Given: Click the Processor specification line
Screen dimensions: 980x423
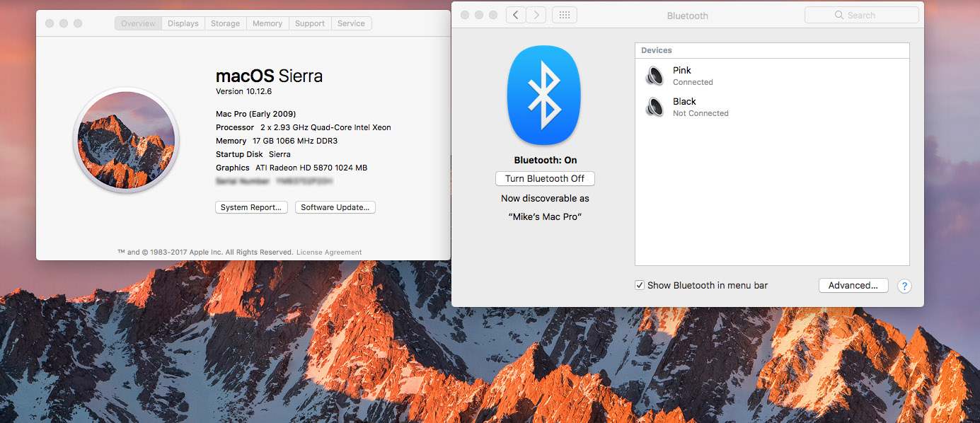Looking at the screenshot, I should point(304,127).
